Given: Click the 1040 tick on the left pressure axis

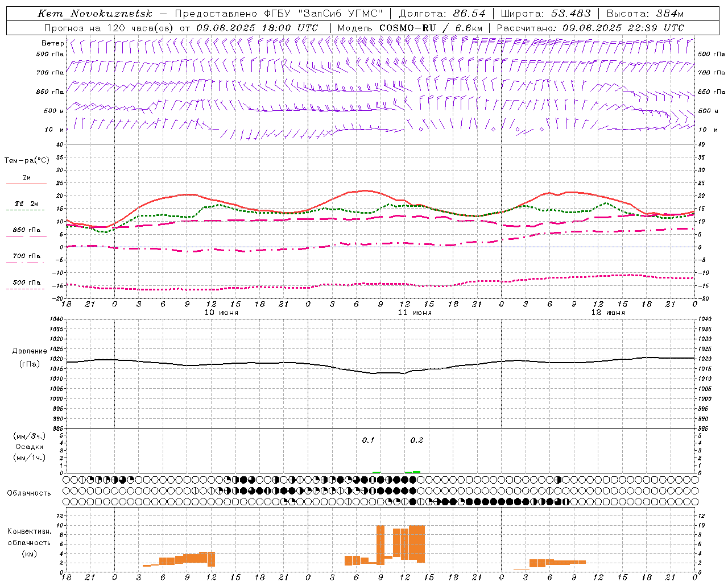Looking at the screenshot, I should pyautogui.click(x=57, y=319).
